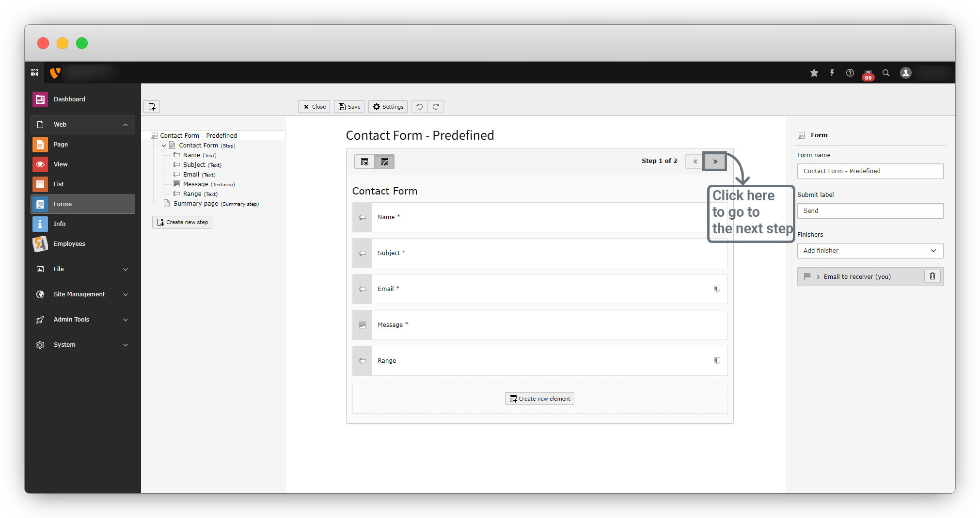Screen dimensions: 980x518
Task: Edit the Submit label field
Action: 870,211
